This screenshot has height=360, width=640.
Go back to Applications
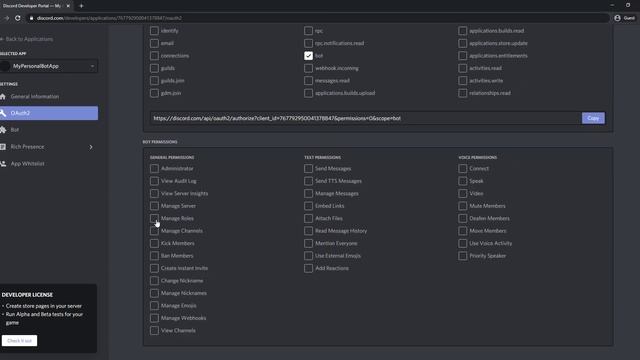(x=27, y=39)
